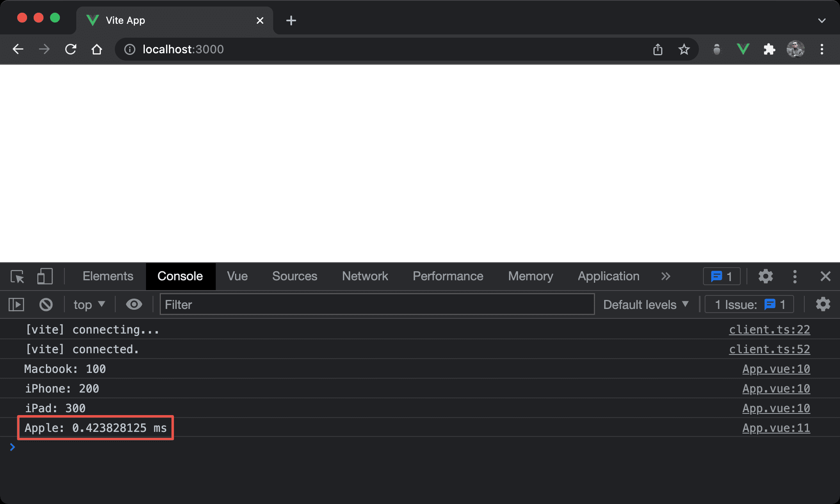Image resolution: width=840 pixels, height=504 pixels.
Task: Switch to the Network tab
Action: (365, 277)
